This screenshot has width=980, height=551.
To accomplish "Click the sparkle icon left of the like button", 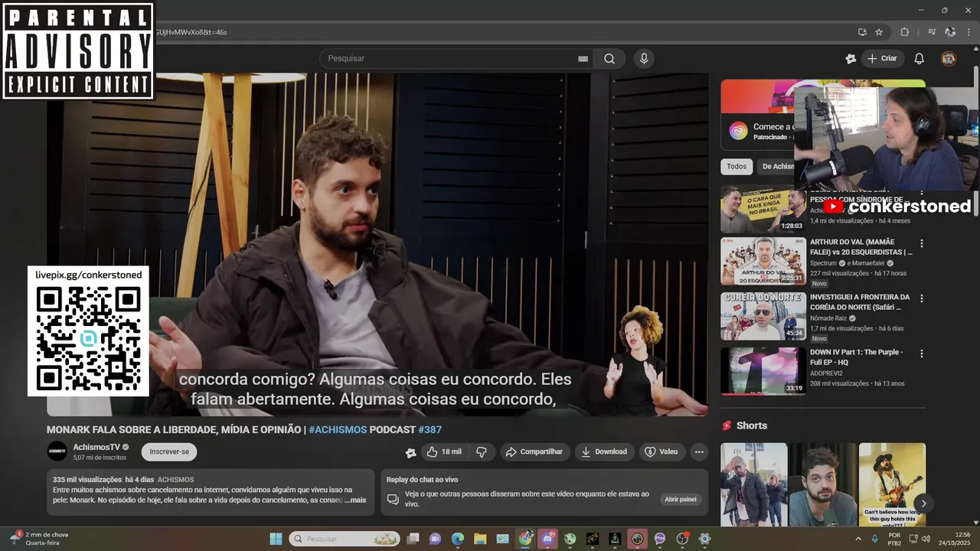I will point(411,452).
